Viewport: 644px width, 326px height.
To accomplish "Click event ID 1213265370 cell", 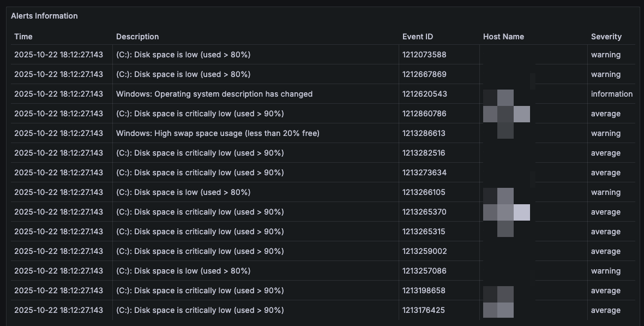I will (x=424, y=212).
